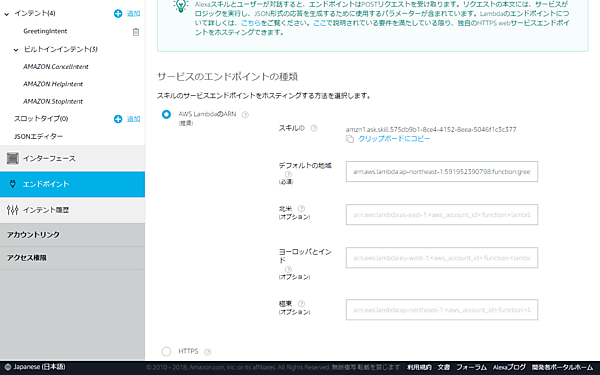Open the アクセス権限 section
600x375 pixels.
pyautogui.click(x=72, y=258)
